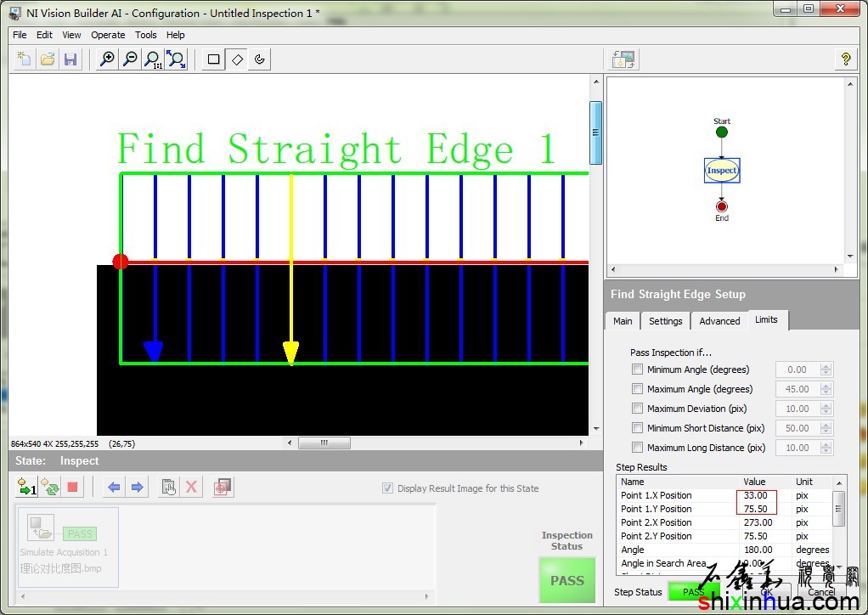The width and height of the screenshot is (868, 615).
Task: Zoom the image to fit the window
Action: 176,59
